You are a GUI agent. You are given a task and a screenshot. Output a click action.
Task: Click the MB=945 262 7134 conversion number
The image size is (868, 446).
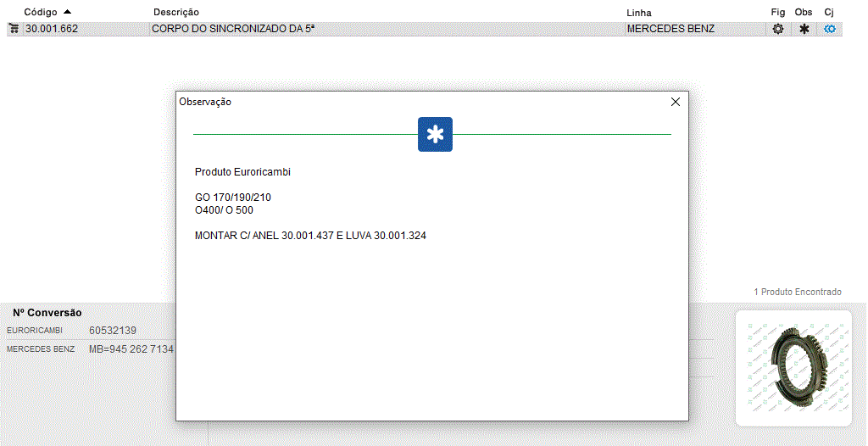pyautogui.click(x=131, y=349)
